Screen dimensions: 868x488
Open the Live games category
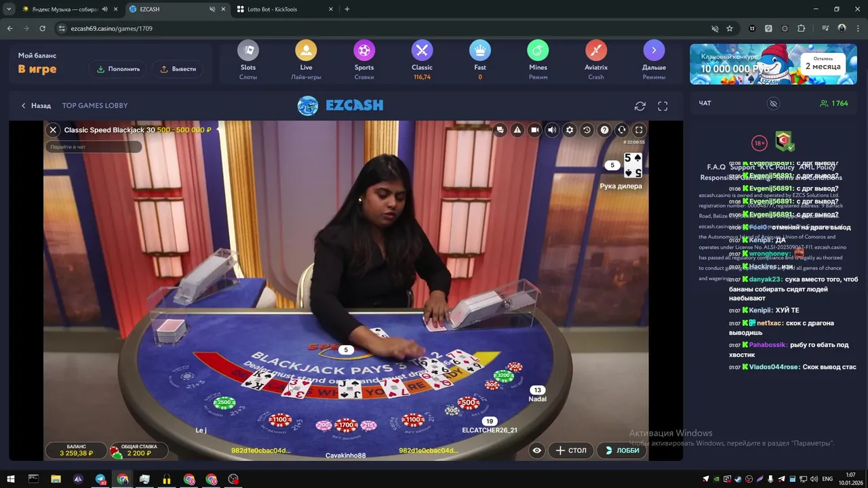coord(306,50)
